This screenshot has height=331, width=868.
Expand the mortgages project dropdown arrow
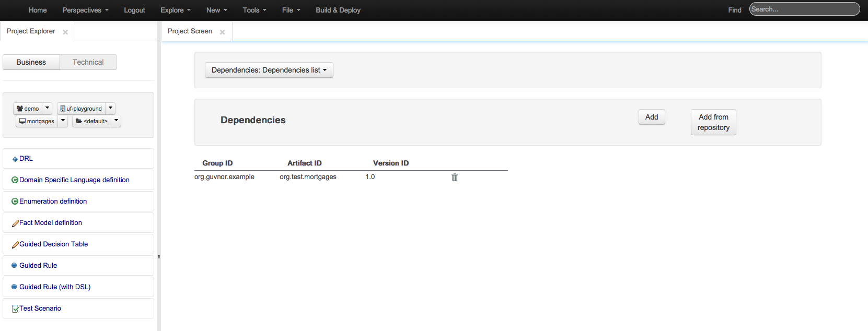63,121
